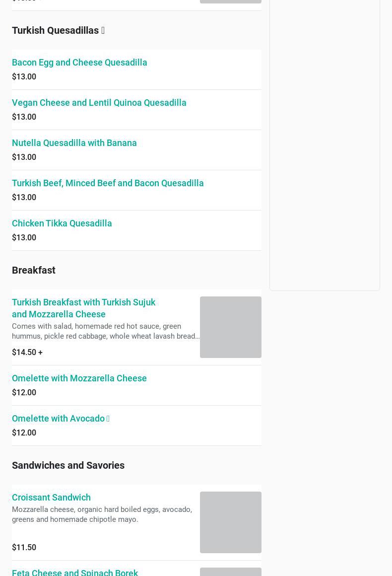Click the Breakfast section heading

click(x=34, y=270)
